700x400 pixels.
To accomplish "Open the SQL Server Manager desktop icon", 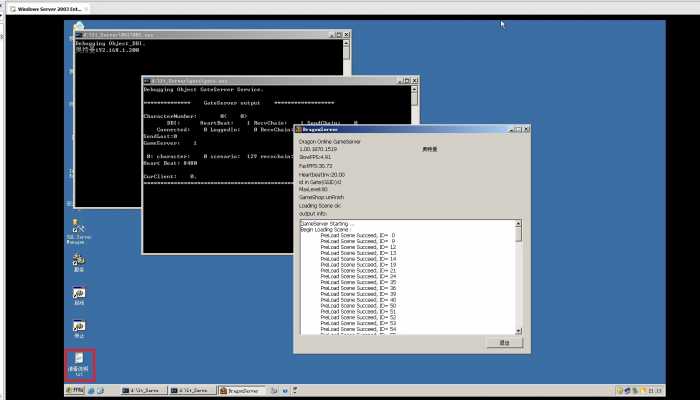I will pyautogui.click(x=77, y=227).
